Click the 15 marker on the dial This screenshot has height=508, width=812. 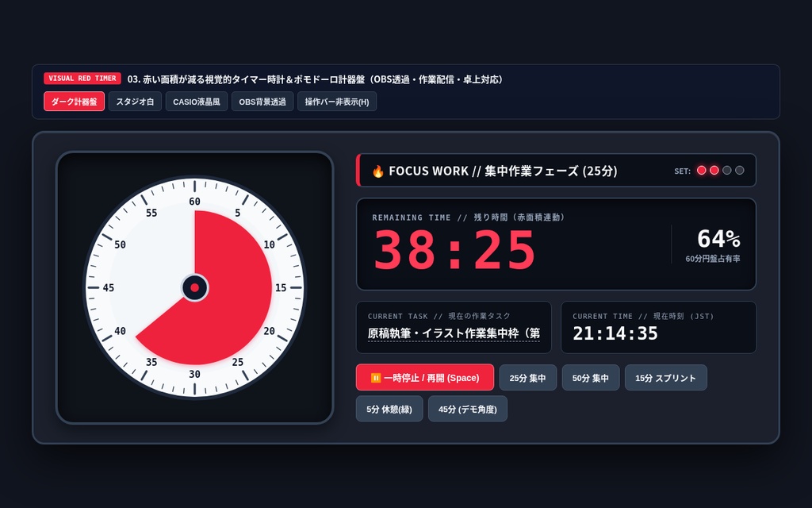point(281,287)
